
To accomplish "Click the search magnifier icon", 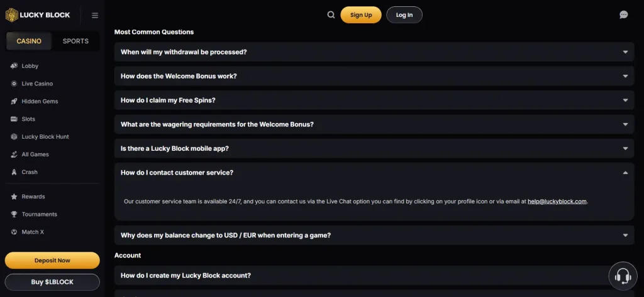I will (x=331, y=15).
